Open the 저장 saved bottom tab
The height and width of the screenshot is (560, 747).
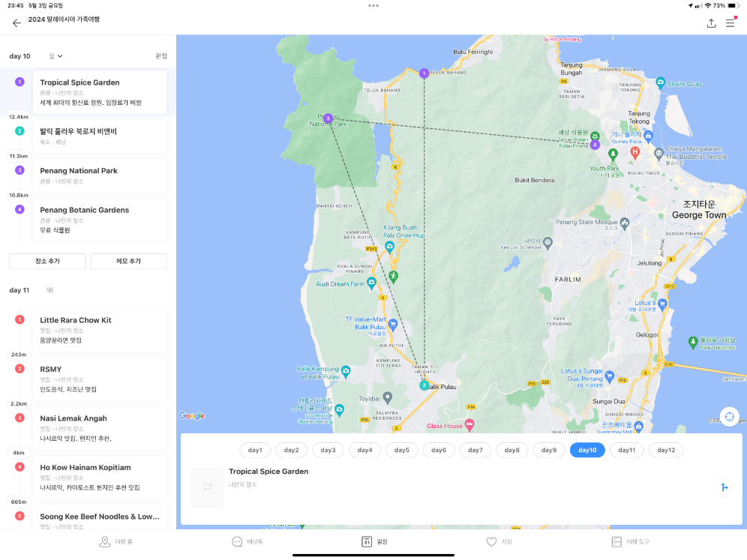click(499, 542)
